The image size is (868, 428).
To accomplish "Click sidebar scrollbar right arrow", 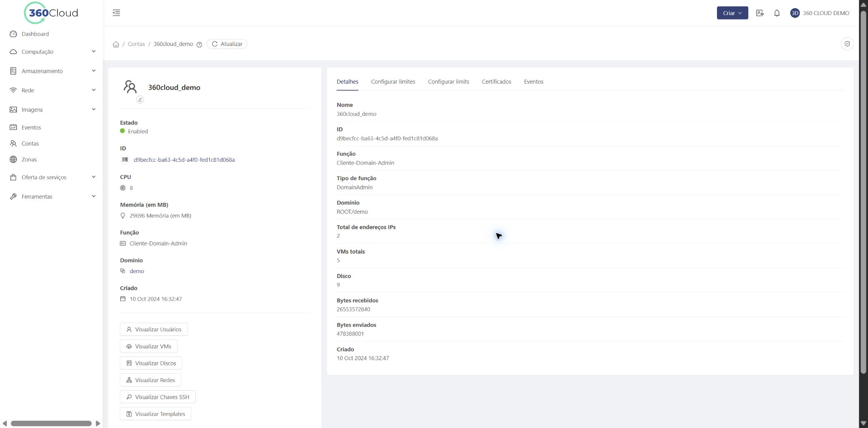I will click(x=98, y=424).
